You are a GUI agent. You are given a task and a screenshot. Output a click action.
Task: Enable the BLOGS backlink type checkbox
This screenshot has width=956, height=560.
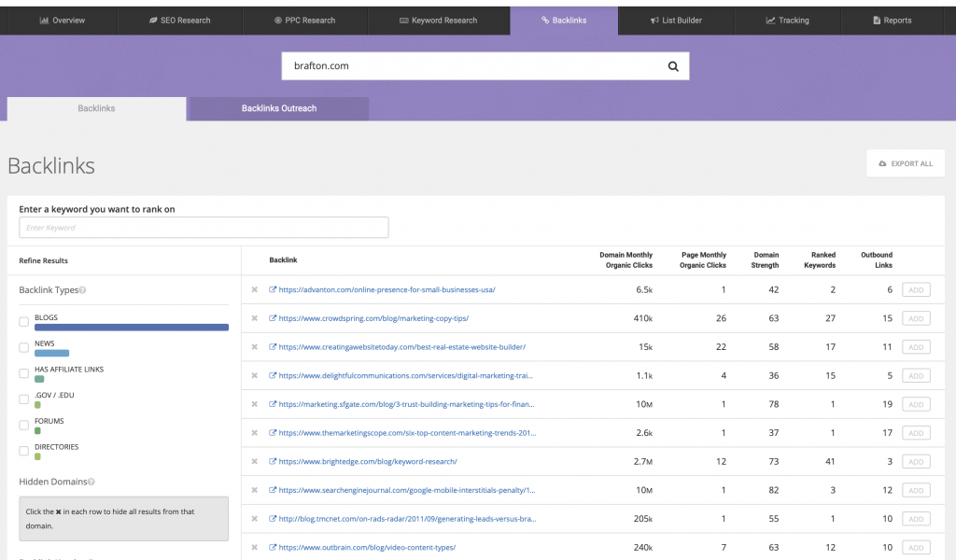tap(24, 322)
